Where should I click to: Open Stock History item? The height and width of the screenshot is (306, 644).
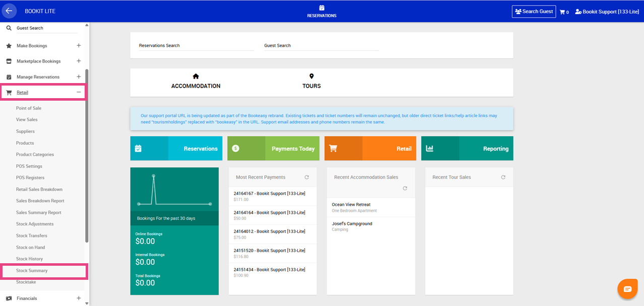point(29,259)
